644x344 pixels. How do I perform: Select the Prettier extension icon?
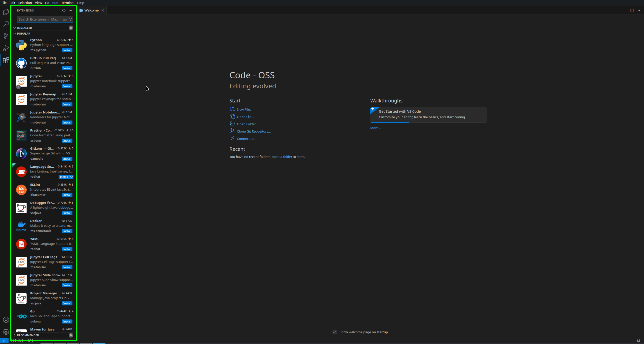click(21, 135)
